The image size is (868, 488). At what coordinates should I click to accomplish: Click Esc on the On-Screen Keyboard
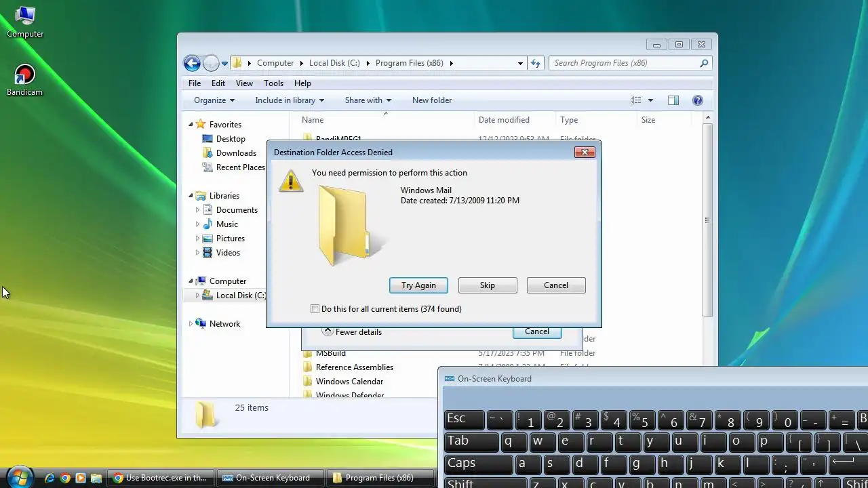tap(464, 420)
